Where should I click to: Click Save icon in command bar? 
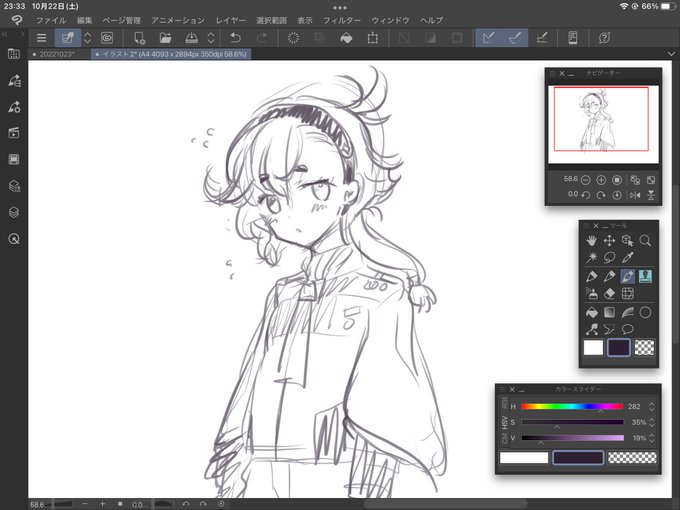(192, 38)
